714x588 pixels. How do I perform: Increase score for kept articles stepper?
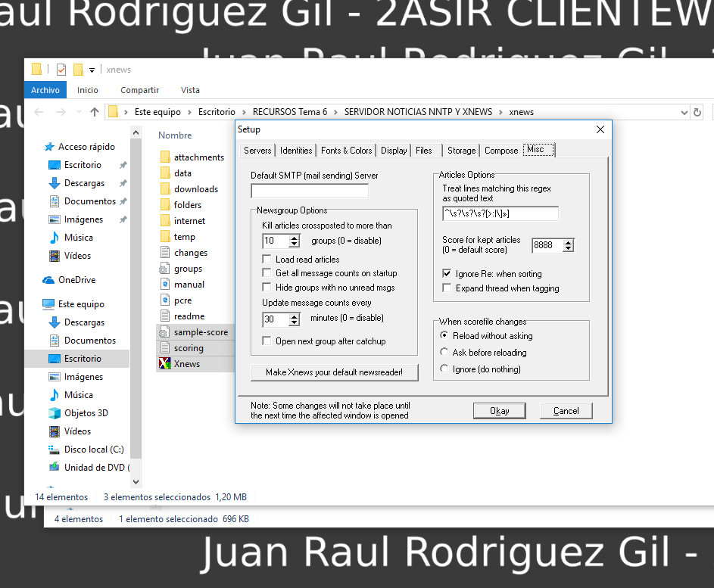(569, 242)
